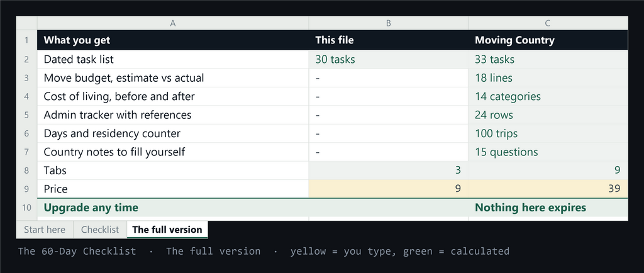Select the 'This file' header cell
This screenshot has width=644, height=273.
pos(388,40)
